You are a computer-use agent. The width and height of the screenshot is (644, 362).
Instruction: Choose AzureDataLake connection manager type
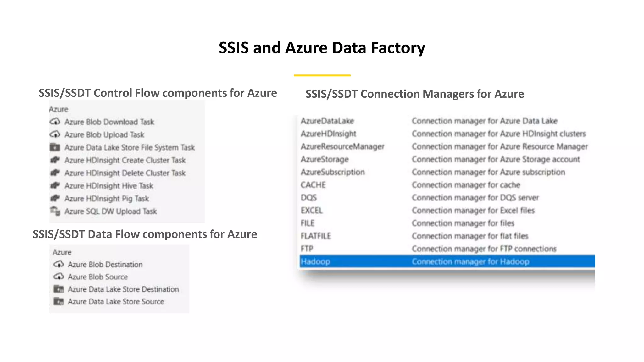[327, 121]
